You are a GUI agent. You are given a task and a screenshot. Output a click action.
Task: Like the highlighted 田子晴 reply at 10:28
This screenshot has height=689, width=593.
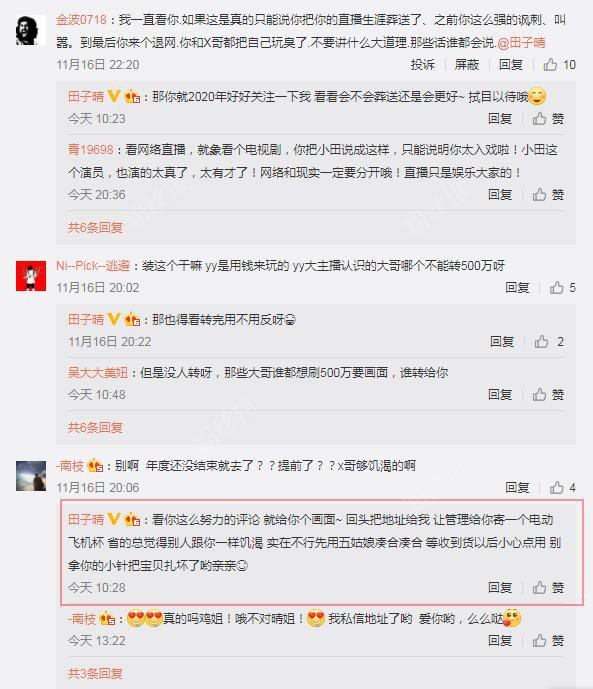pos(548,587)
